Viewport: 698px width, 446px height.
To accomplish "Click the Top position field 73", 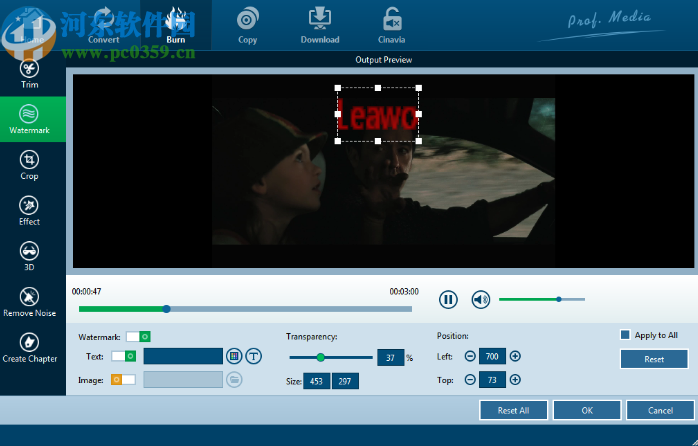I will click(x=492, y=380).
